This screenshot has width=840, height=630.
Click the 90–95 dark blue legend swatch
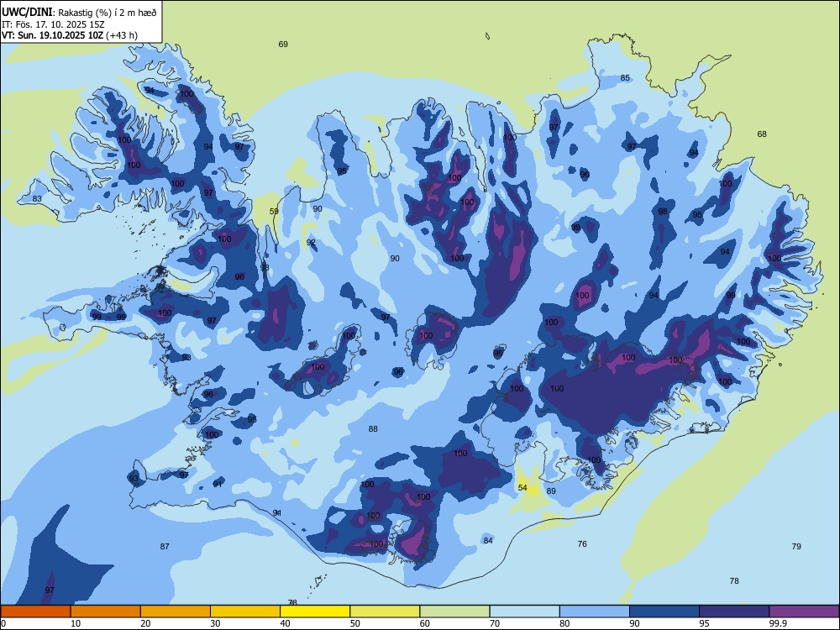pyautogui.click(x=664, y=612)
